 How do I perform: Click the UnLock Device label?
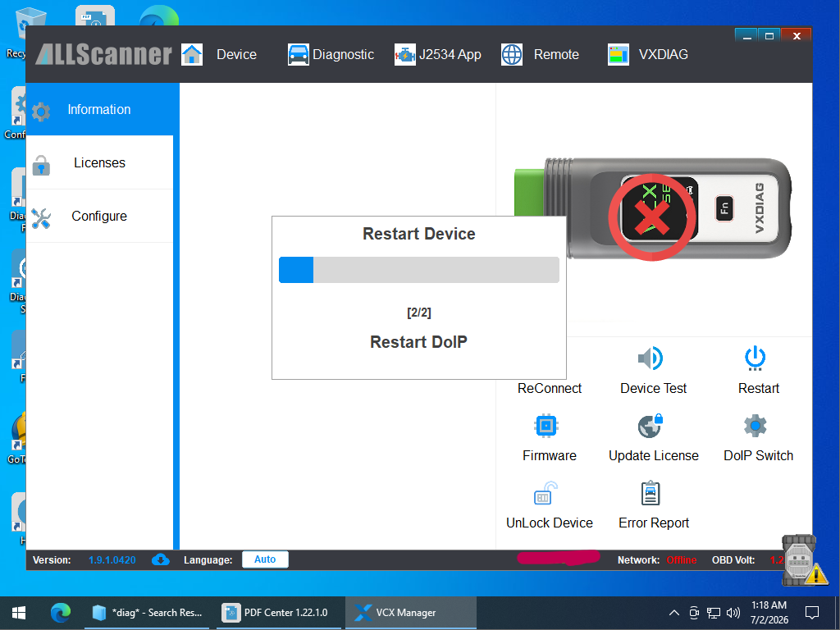point(549,523)
